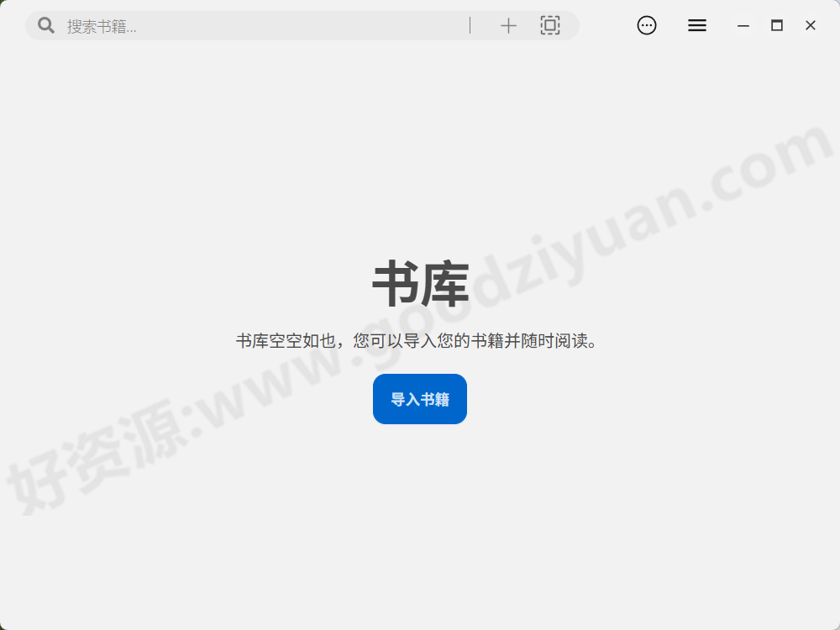Click the add new book icon beside the search bar

click(508, 25)
